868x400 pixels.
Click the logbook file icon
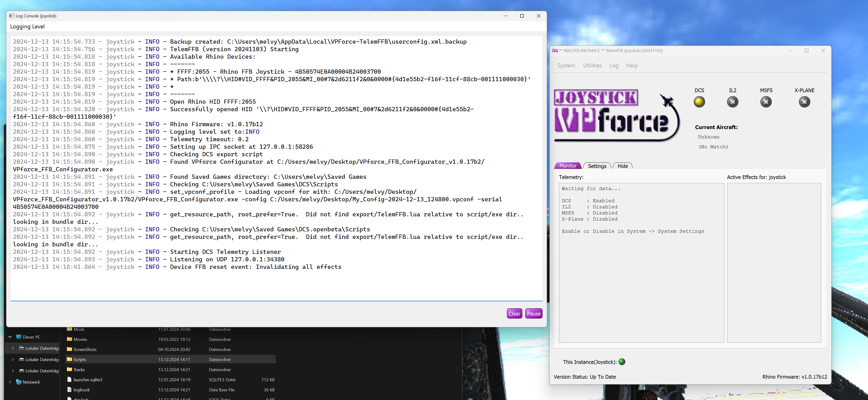point(69,390)
